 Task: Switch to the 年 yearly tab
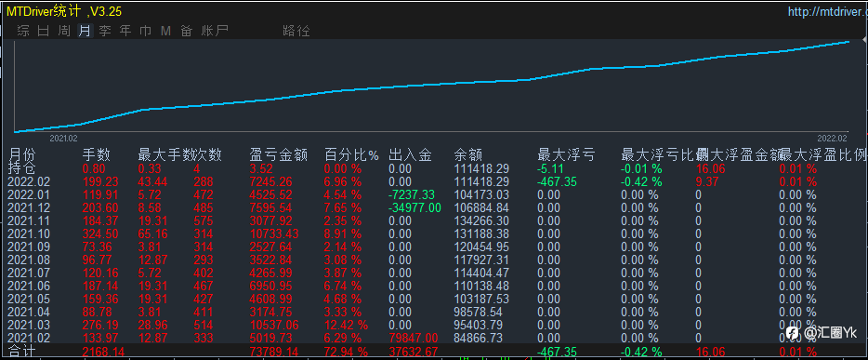(125, 31)
